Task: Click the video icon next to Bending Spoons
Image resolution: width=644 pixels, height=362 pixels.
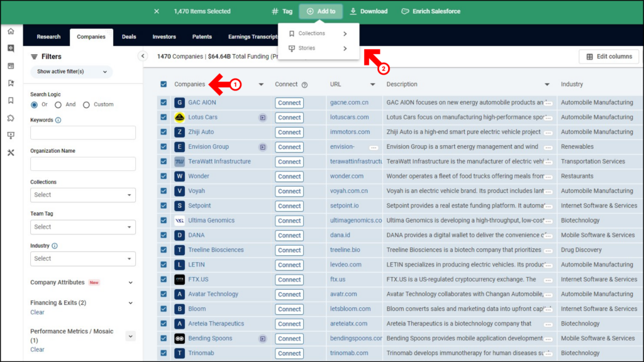Action: pos(262,339)
